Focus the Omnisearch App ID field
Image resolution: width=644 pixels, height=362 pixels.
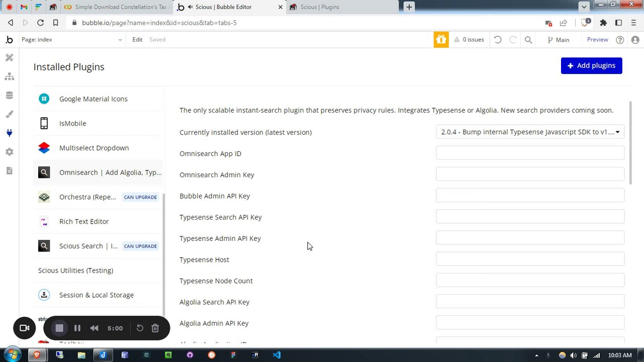pyautogui.click(x=530, y=153)
